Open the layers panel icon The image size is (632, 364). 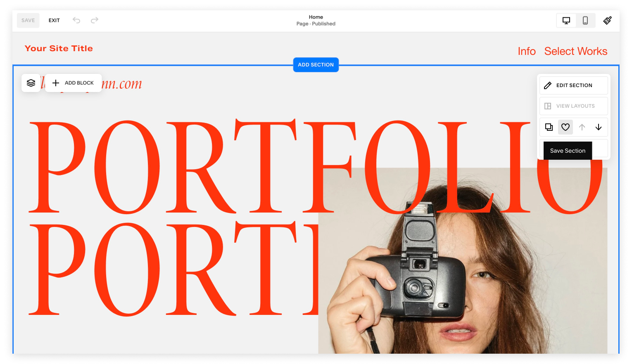pyautogui.click(x=31, y=83)
